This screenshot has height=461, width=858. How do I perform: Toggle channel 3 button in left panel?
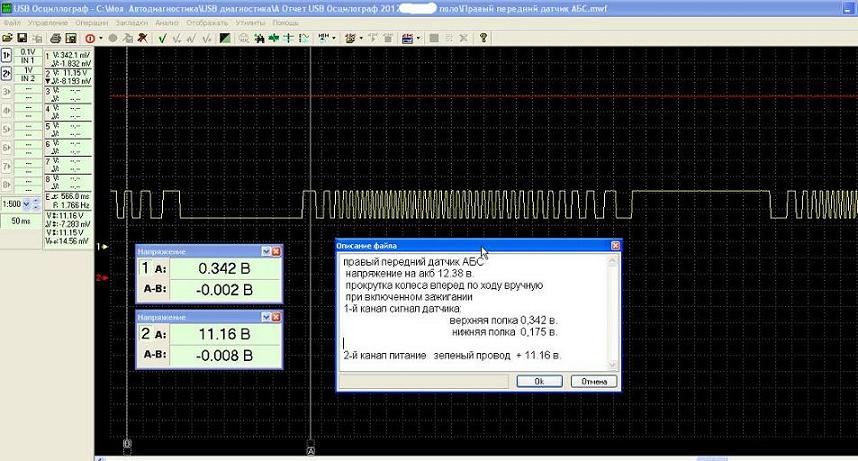pos(7,91)
